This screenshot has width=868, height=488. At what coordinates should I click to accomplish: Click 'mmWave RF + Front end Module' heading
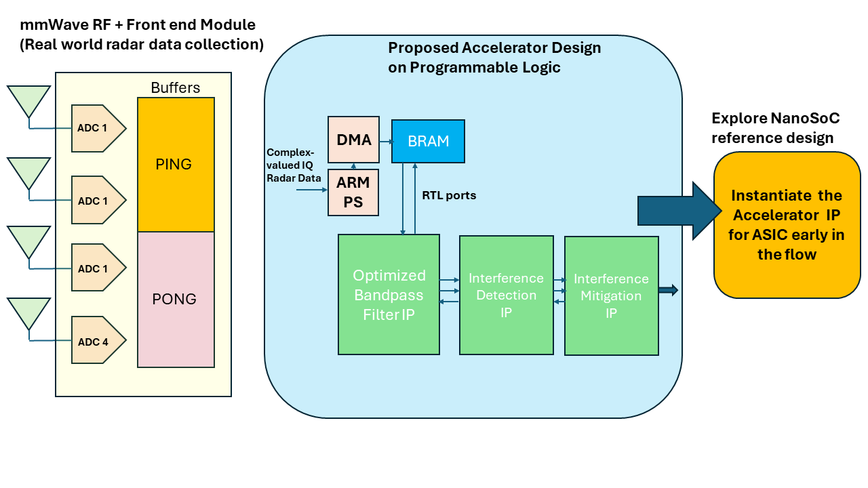tap(138, 25)
